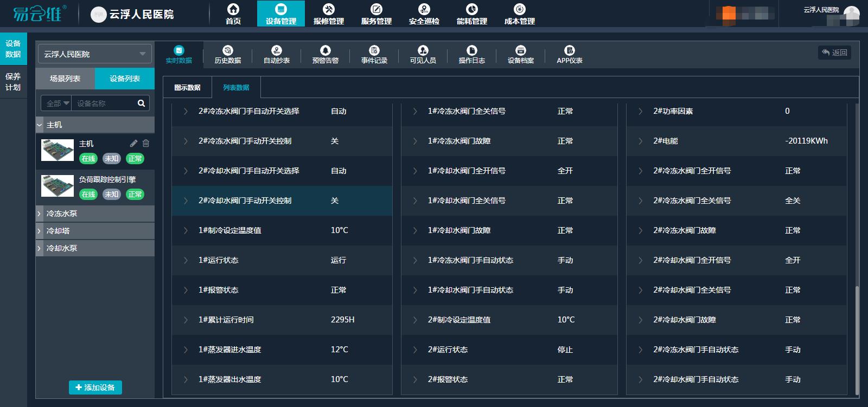The width and height of the screenshot is (868, 407).
Task: Click the data list vertical scrollbar
Action: point(857,336)
